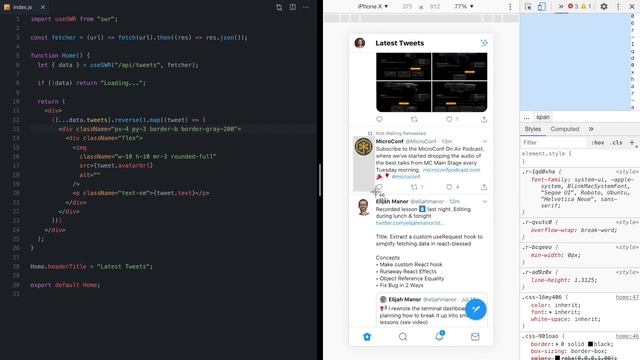This screenshot has height=360, width=640.
Task: Click the blue compose tweet button
Action: pyautogui.click(x=476, y=309)
